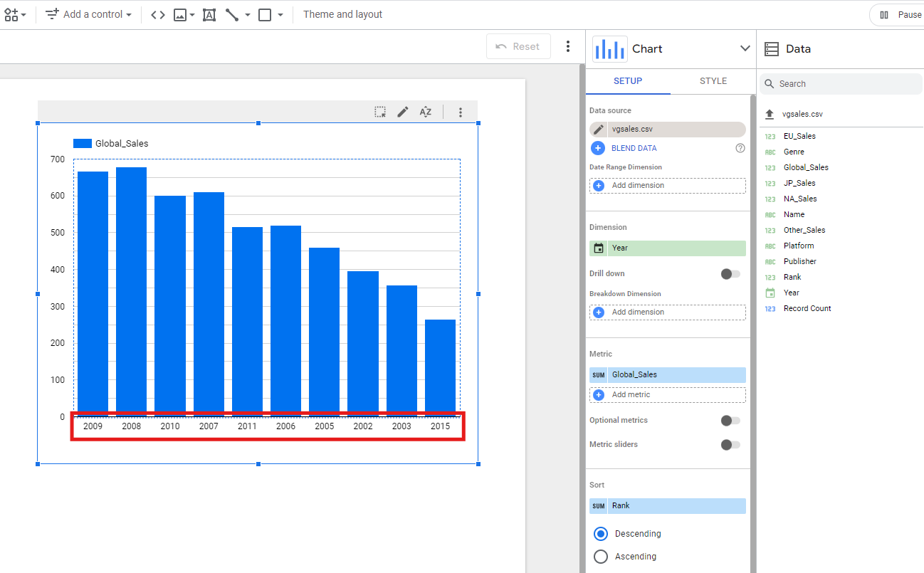The height and width of the screenshot is (573, 924).
Task: Switch to the STYLE tab
Action: click(x=713, y=81)
